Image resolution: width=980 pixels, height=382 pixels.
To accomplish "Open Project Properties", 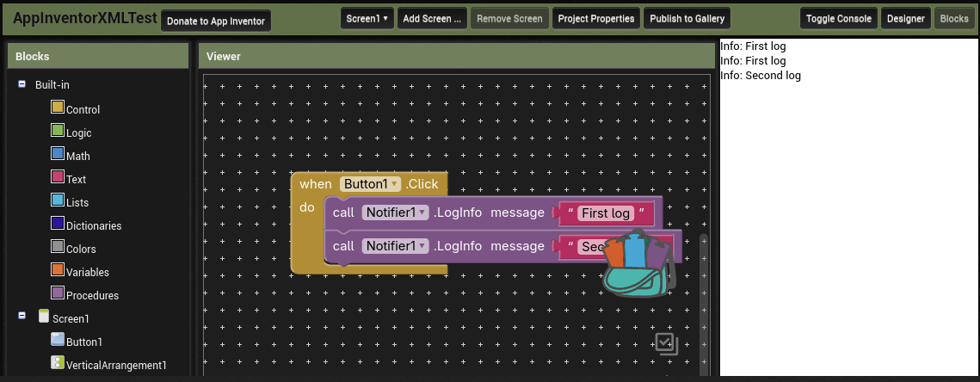I will [595, 18].
